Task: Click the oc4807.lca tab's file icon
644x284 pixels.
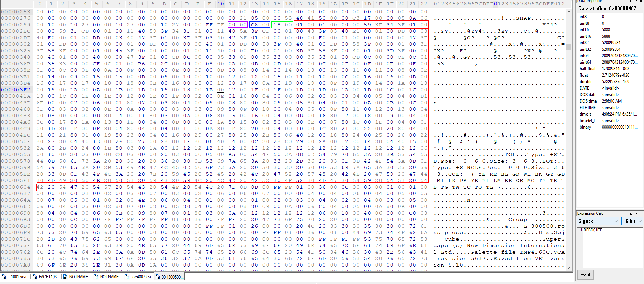Action: [127, 277]
